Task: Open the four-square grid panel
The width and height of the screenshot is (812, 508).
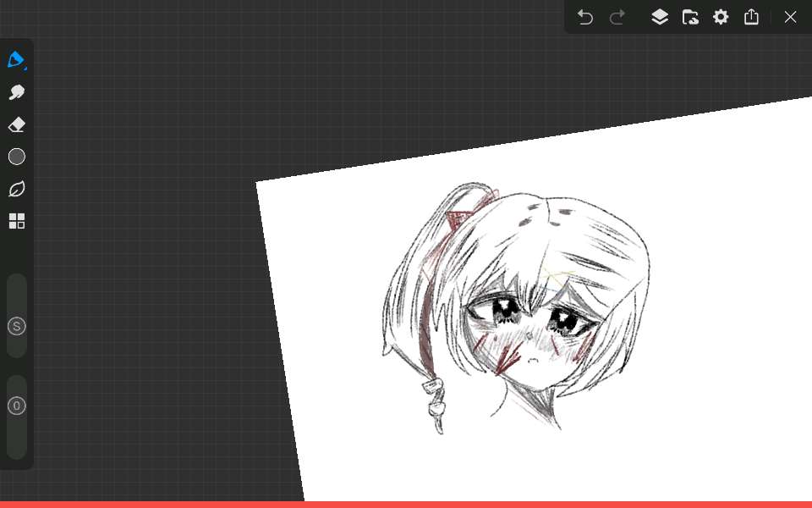Action: 17,221
